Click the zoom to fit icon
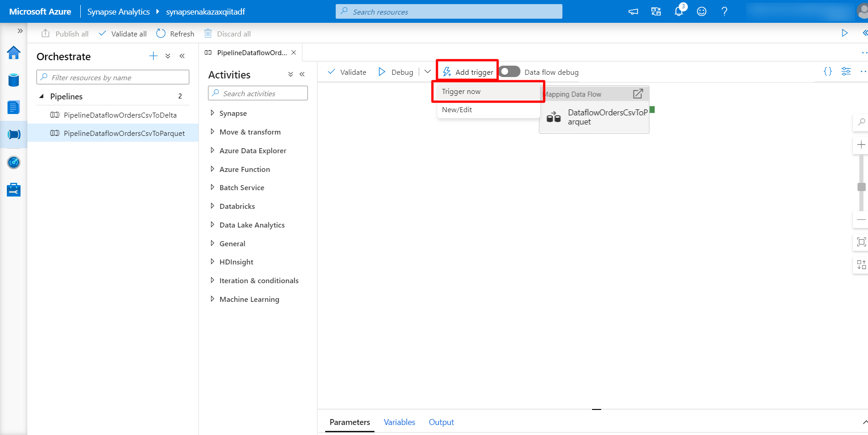This screenshot has height=435, width=868. 861,242
